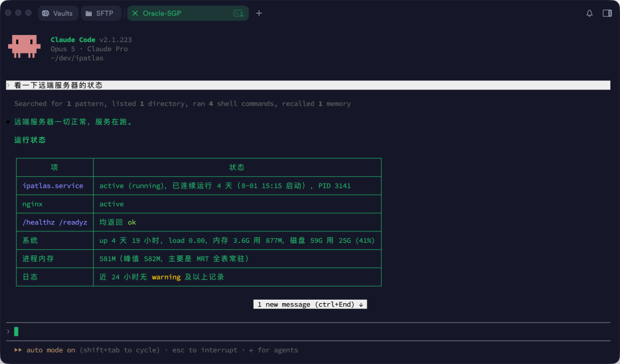Click the '581M' process memory value
620x364 pixels.
click(107, 259)
